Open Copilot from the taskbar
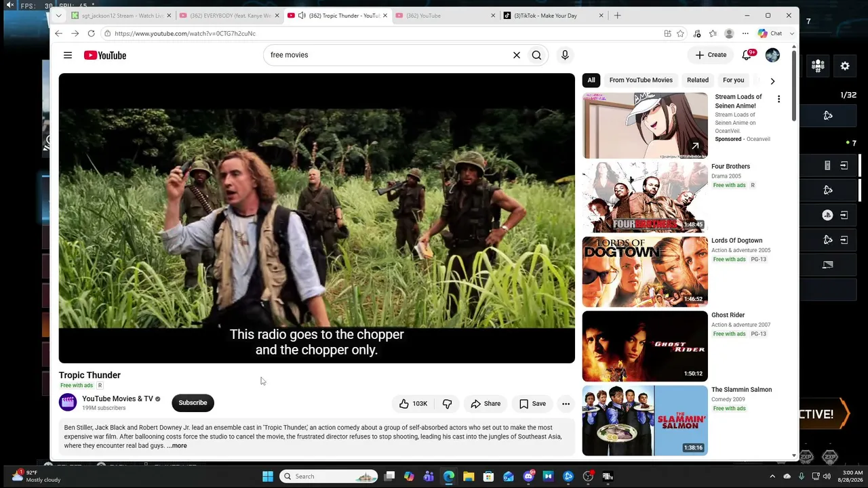This screenshot has height=488, width=868. (x=409, y=476)
